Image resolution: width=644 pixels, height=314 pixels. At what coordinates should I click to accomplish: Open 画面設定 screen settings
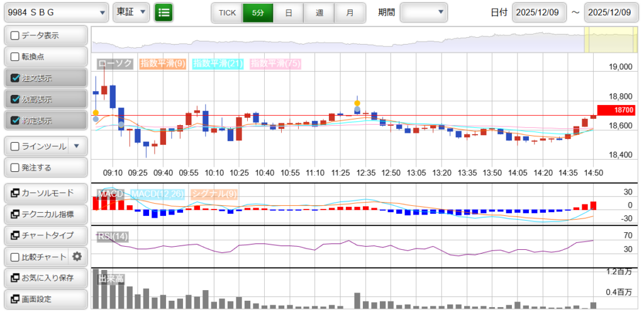click(45, 299)
